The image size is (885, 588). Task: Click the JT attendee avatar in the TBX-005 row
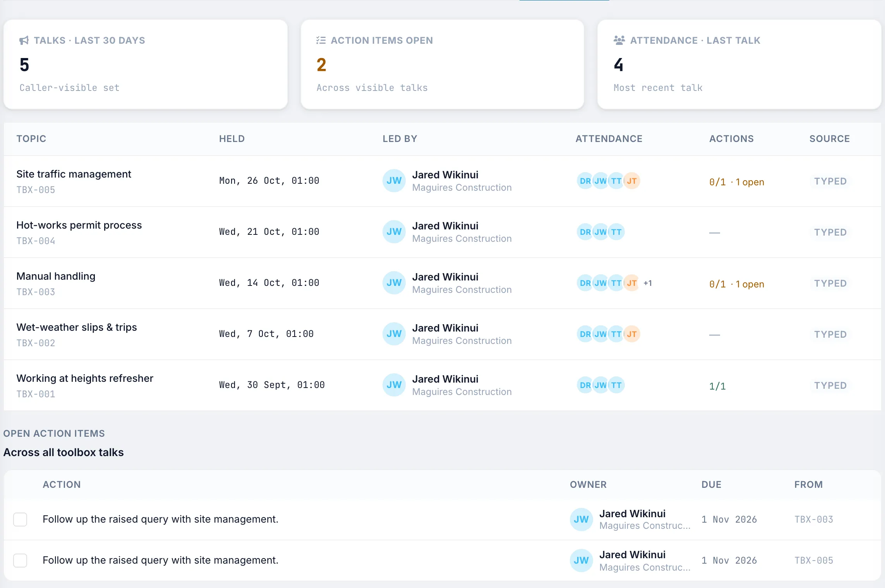632,181
